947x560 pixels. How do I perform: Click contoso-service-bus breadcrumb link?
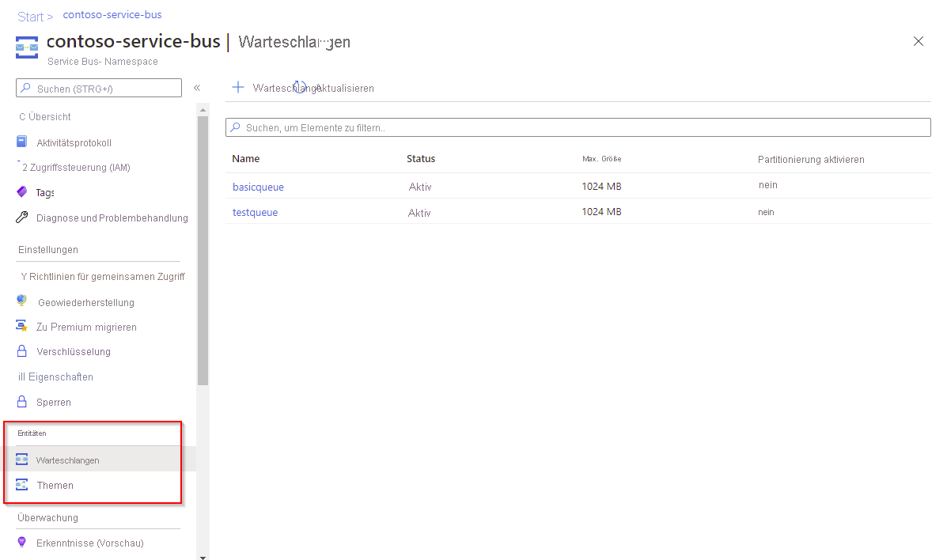tap(112, 14)
